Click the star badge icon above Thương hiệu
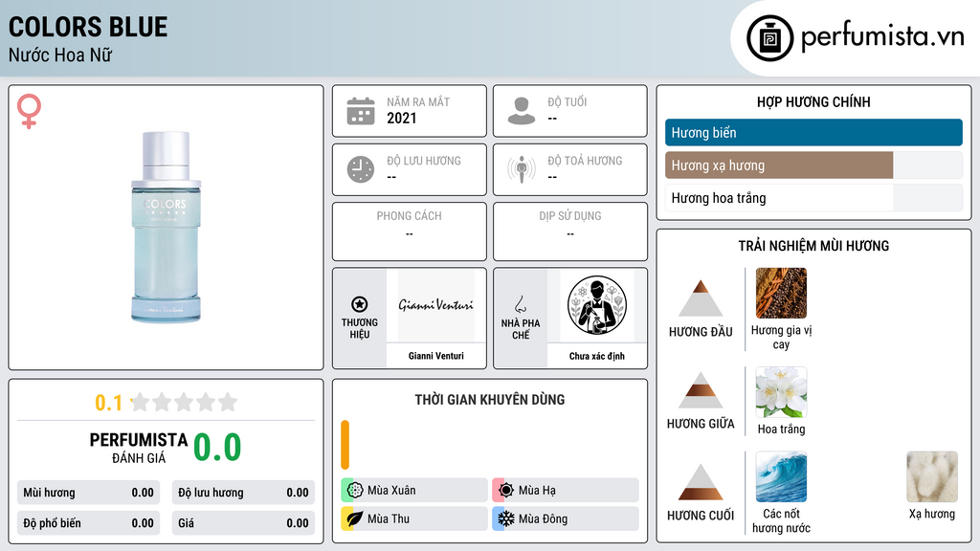This screenshot has height=551, width=980. point(360,304)
